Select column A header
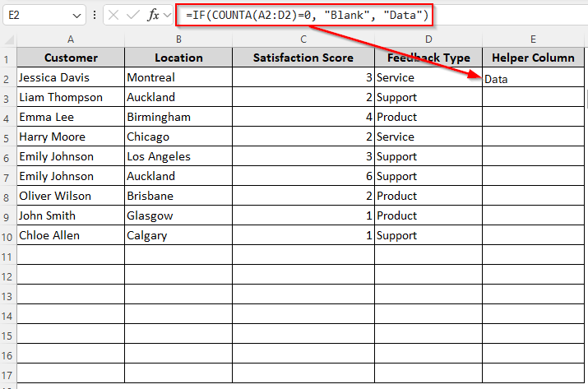 [71, 39]
